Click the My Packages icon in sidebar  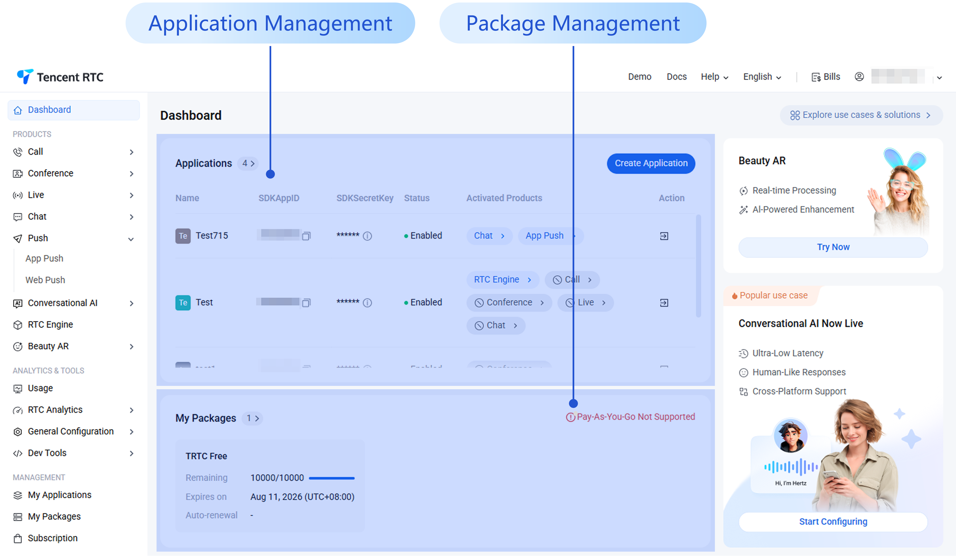(x=18, y=517)
